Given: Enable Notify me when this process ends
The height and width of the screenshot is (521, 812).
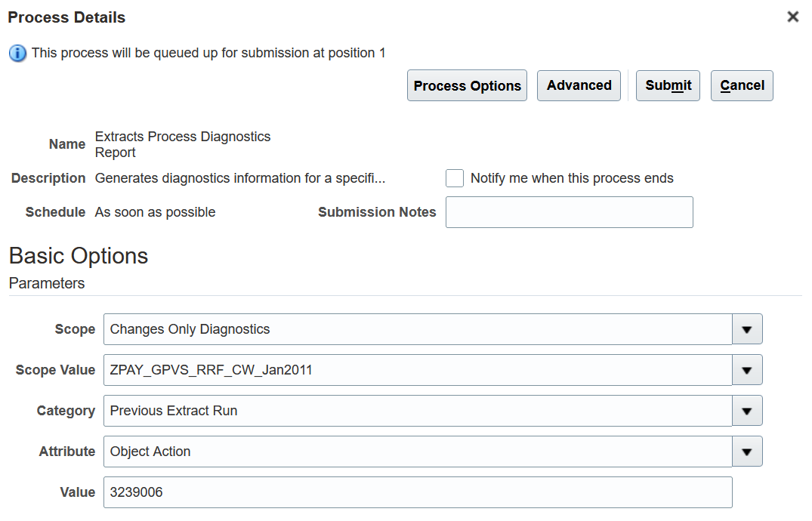Looking at the screenshot, I should coord(455,178).
